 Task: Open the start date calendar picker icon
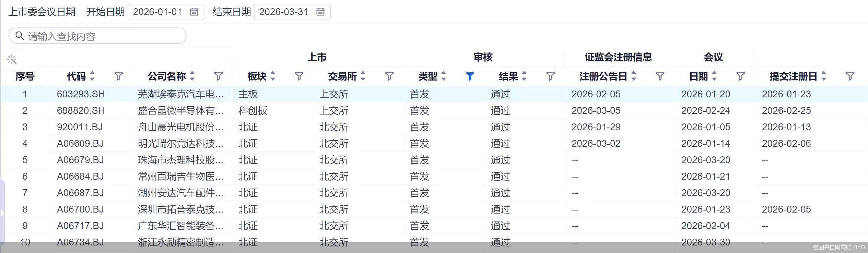[x=194, y=12]
